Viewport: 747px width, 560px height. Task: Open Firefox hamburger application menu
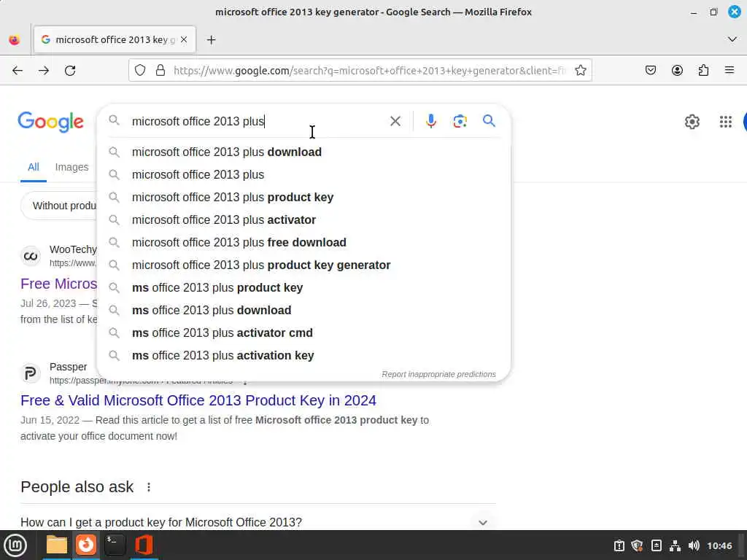729,71
